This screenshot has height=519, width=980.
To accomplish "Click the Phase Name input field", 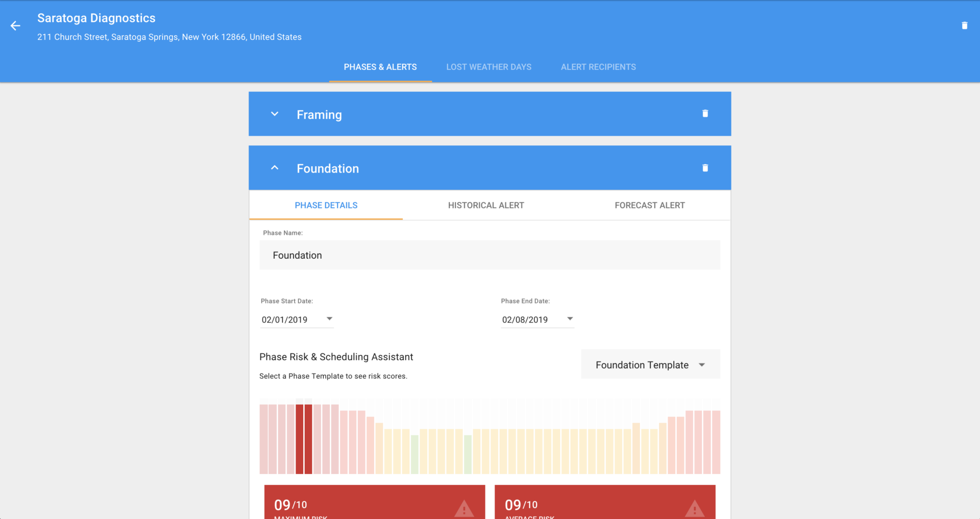I will coord(489,255).
